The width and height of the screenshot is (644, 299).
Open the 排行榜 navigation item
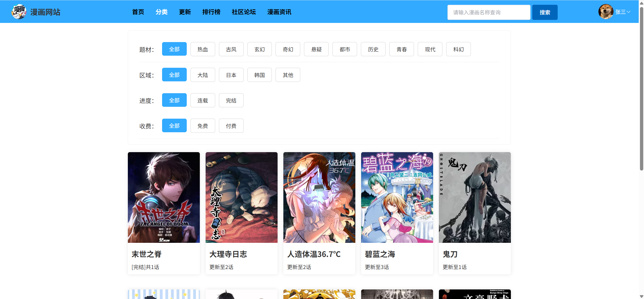coord(211,12)
